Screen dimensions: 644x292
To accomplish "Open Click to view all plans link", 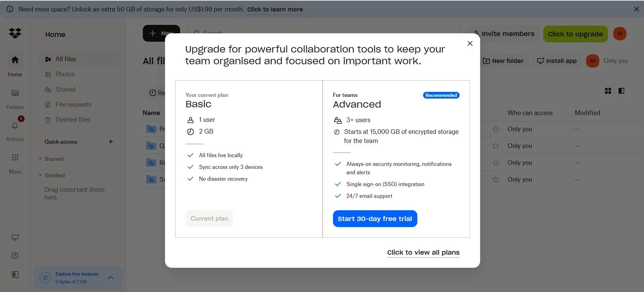I will 423,253.
